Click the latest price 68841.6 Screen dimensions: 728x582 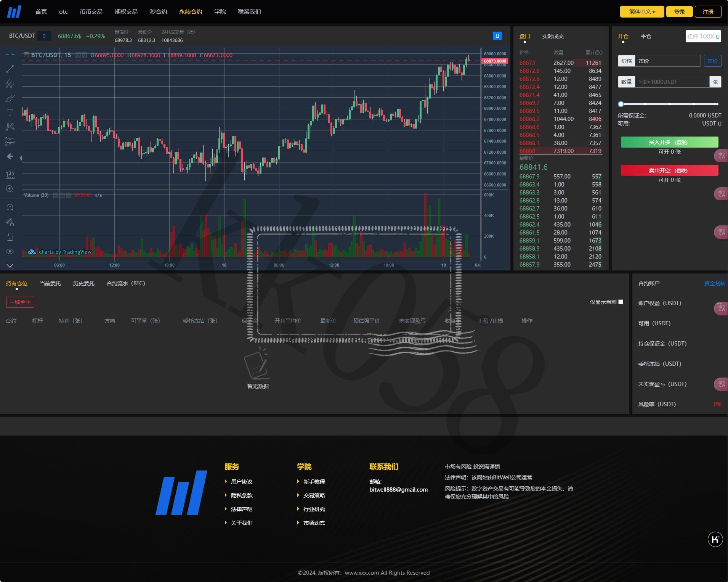click(533, 167)
